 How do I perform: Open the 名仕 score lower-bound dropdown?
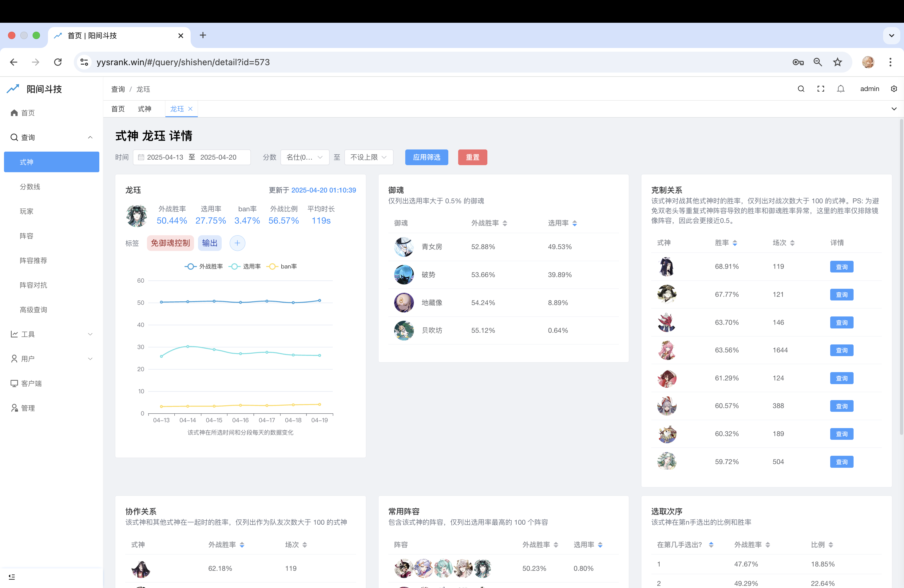tap(304, 157)
